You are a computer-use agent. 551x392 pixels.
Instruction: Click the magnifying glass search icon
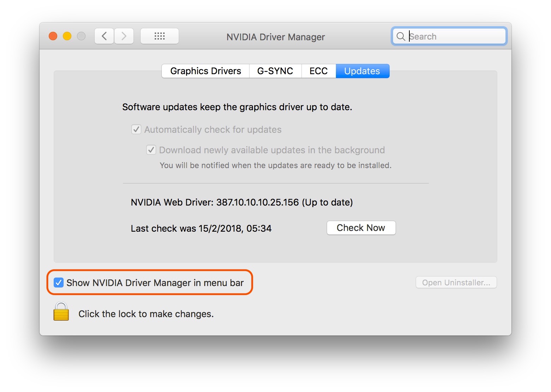coord(401,36)
